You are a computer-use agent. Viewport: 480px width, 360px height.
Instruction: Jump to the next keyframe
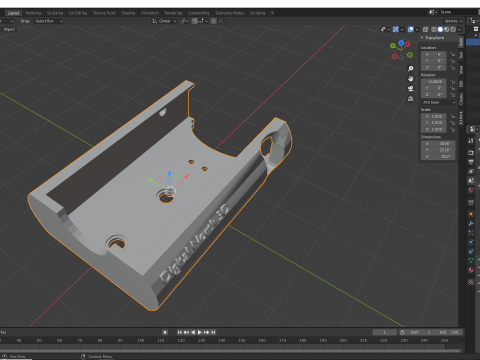coord(206,332)
